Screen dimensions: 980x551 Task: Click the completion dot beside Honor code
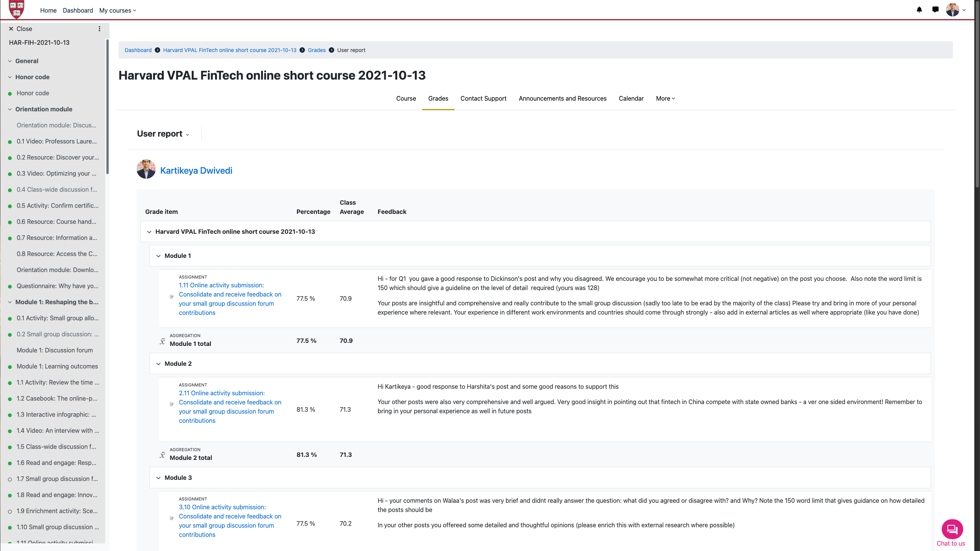tap(10, 94)
